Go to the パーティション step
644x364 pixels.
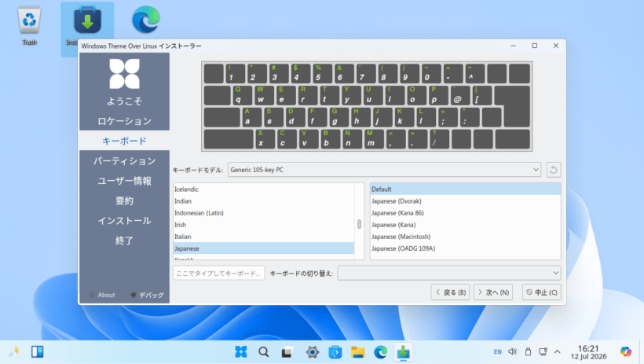[x=124, y=161]
